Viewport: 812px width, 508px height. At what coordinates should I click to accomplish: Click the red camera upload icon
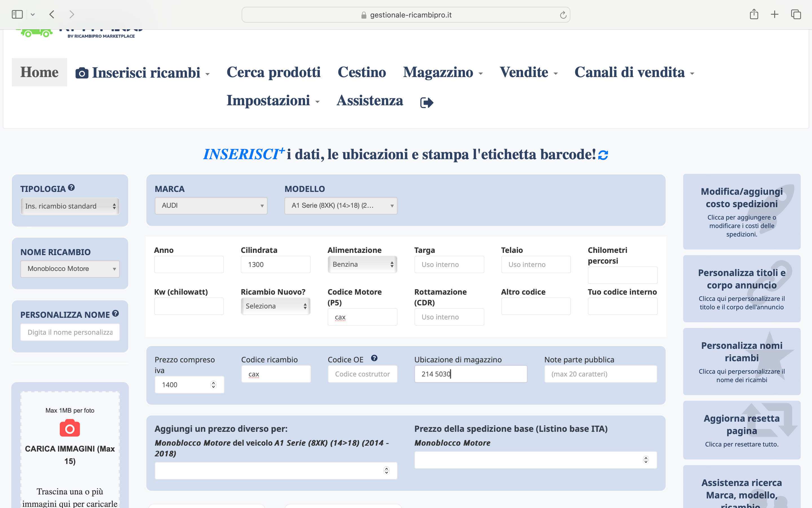[70, 428]
